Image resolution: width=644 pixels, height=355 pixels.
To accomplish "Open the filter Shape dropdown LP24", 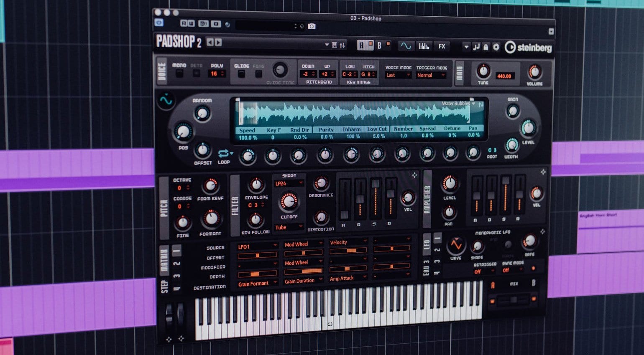I will coord(289,183).
